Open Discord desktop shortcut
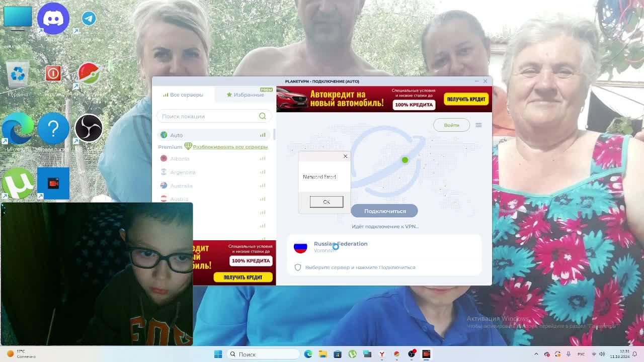The width and height of the screenshot is (644, 362). pos(53,22)
